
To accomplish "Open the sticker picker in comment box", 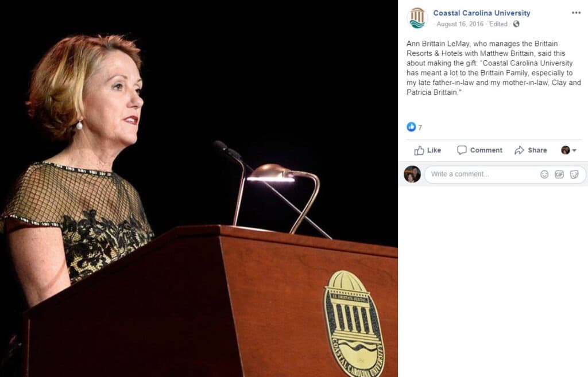I will (574, 174).
